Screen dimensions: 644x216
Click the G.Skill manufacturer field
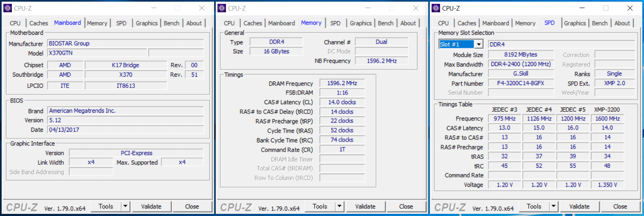click(521, 74)
